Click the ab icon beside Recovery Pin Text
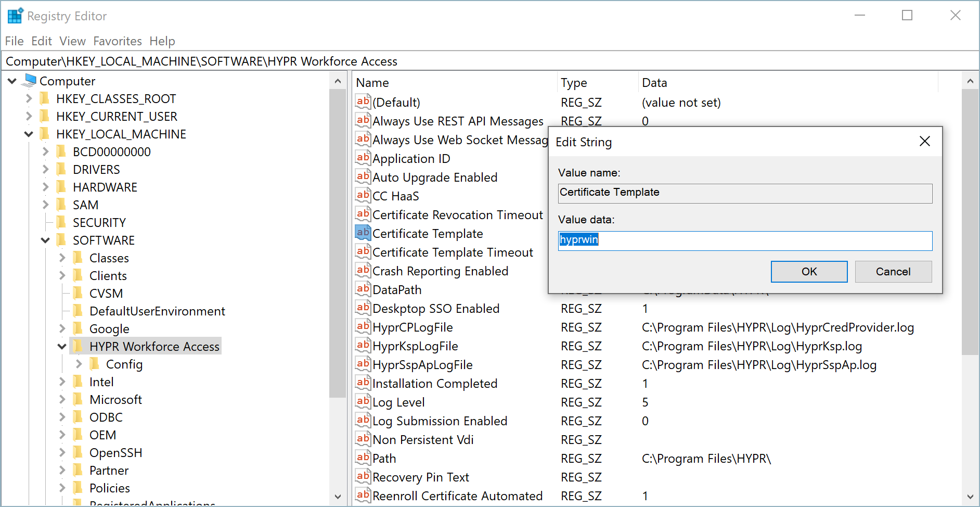This screenshot has height=507, width=980. 363,477
